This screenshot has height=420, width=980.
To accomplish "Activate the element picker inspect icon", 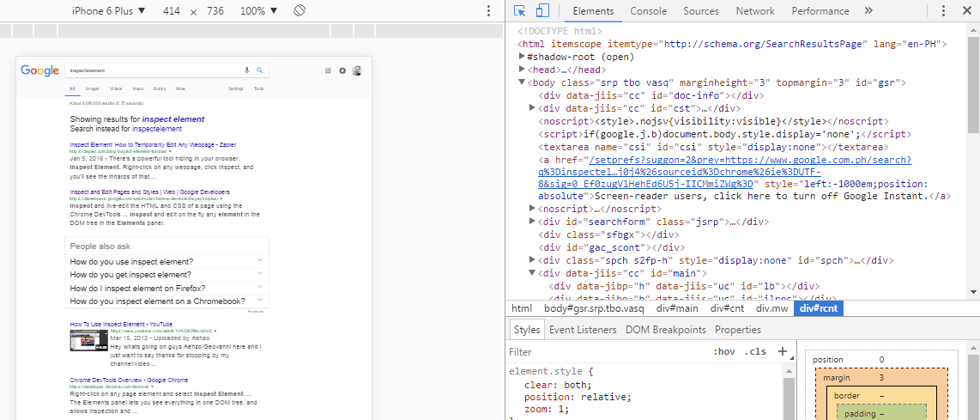I will tap(520, 10).
